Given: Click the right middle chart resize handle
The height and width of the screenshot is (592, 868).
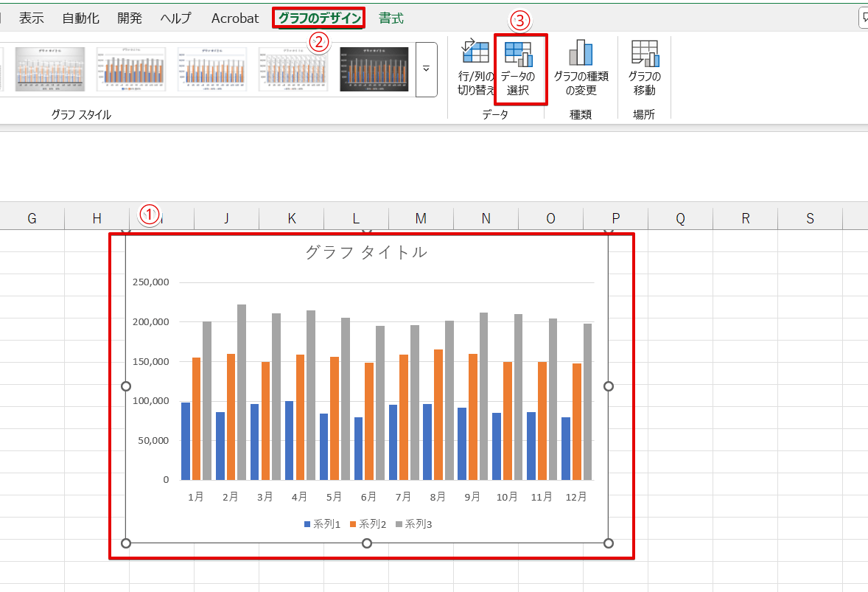Looking at the screenshot, I should 609,386.
